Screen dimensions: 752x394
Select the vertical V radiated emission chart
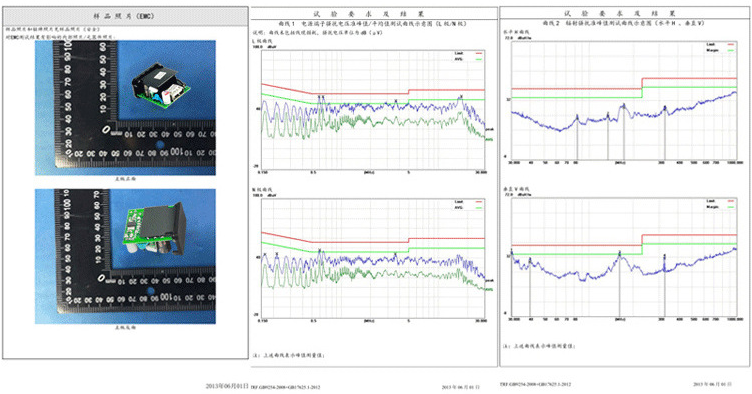tap(624, 256)
